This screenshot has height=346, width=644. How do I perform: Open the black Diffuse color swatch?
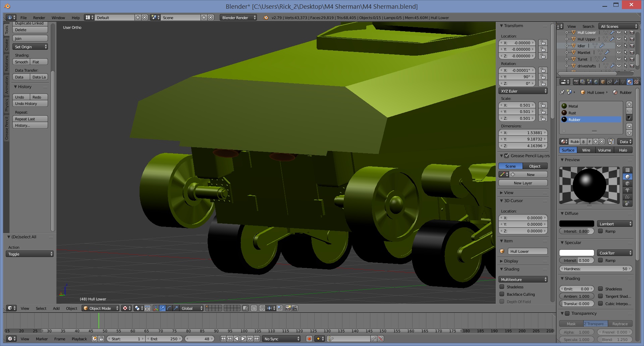(577, 224)
